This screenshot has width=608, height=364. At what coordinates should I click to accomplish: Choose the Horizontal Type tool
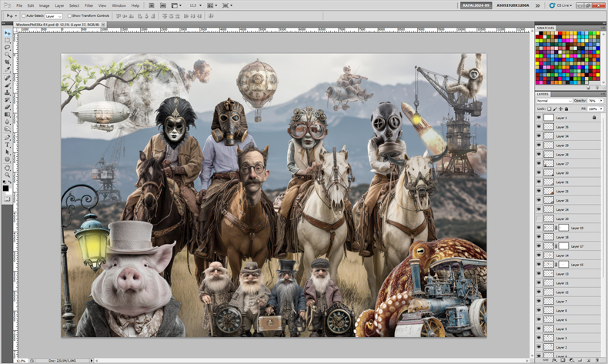[x=7, y=145]
